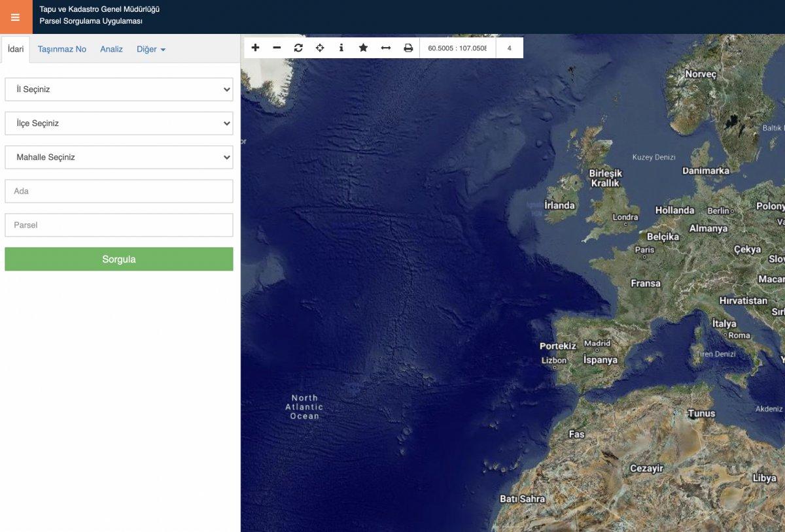Zoom in with the plus icon
The height and width of the screenshot is (532, 785).
coord(255,48)
